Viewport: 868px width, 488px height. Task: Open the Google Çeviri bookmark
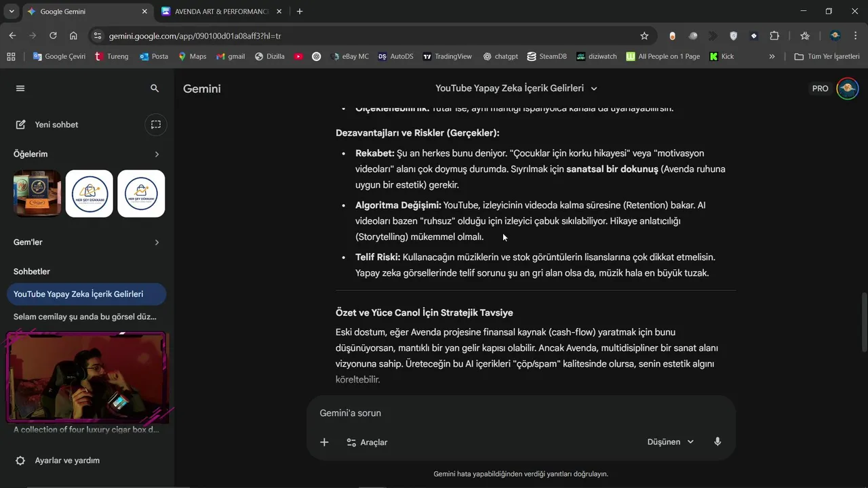[59, 56]
